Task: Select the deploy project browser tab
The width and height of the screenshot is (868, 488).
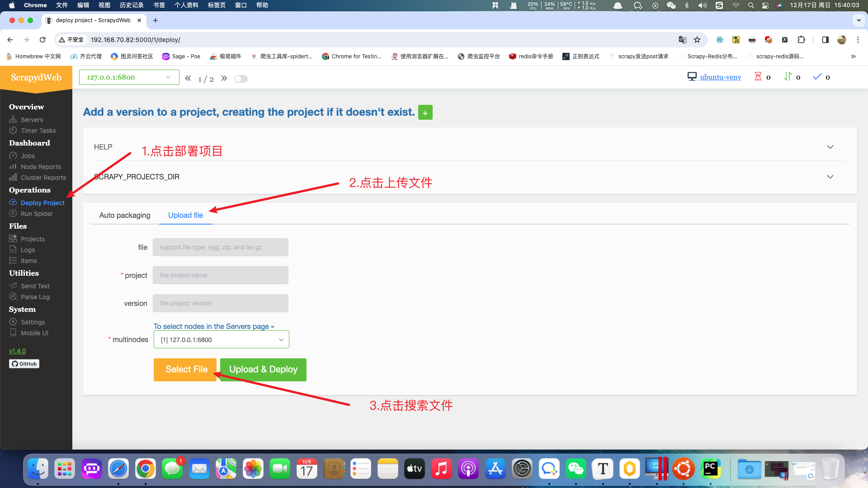Action: (94, 20)
